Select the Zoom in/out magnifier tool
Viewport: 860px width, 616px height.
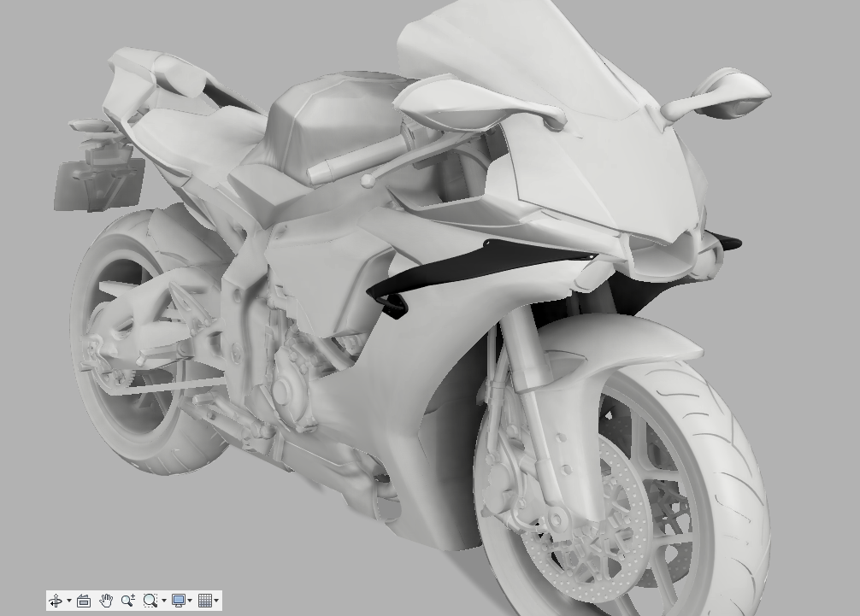[x=128, y=600]
